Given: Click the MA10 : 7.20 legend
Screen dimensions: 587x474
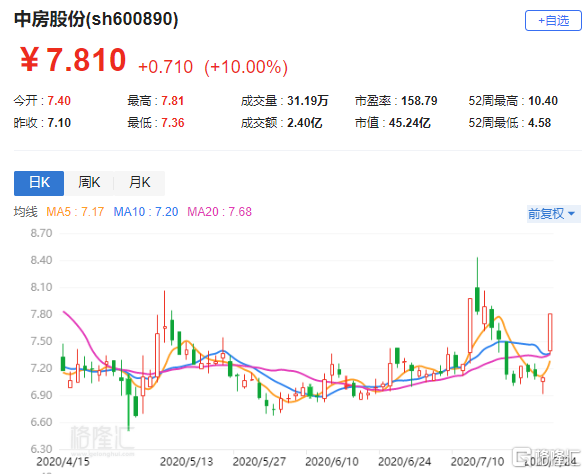Looking at the screenshot, I should (x=146, y=212).
